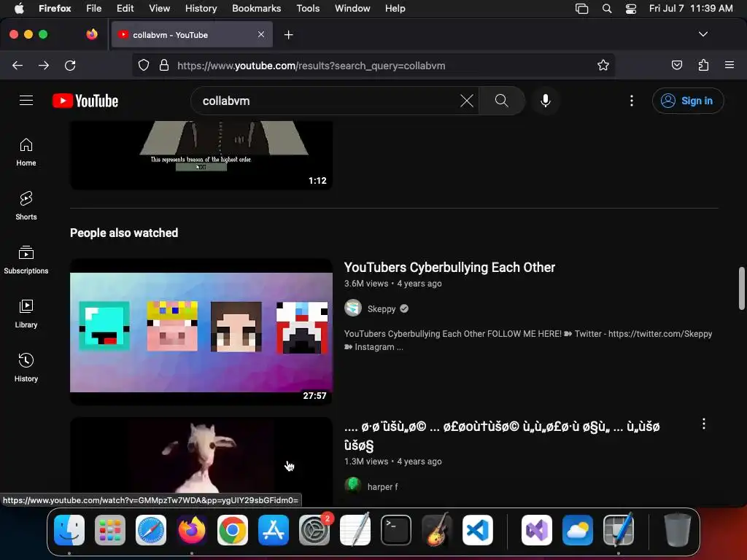
Task: Open the History menu
Action: 201,8
